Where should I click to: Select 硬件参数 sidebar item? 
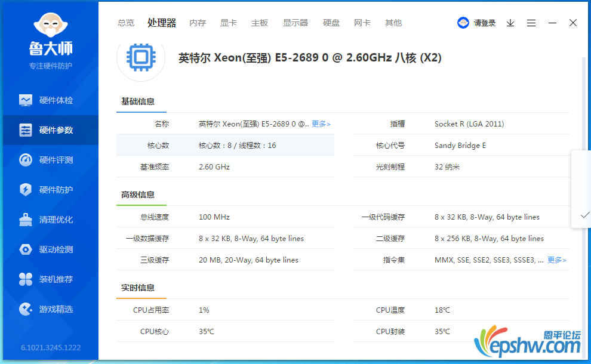point(51,130)
